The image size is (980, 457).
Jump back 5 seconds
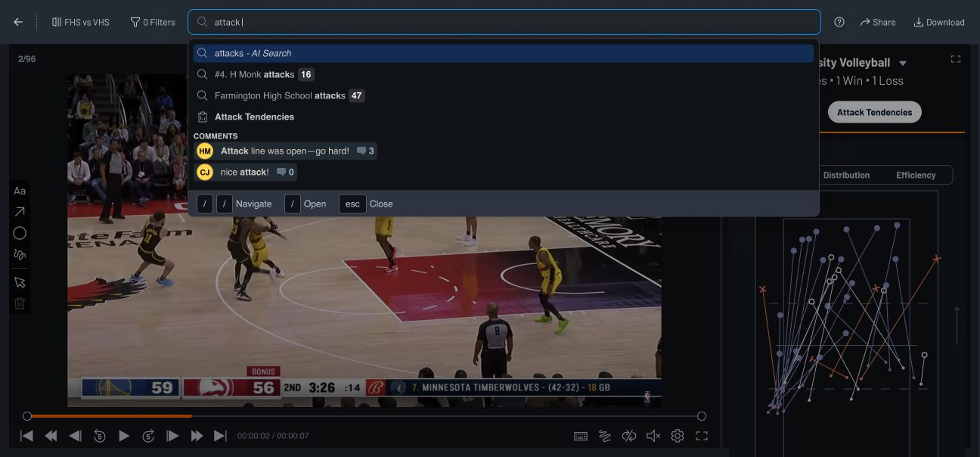tap(100, 436)
